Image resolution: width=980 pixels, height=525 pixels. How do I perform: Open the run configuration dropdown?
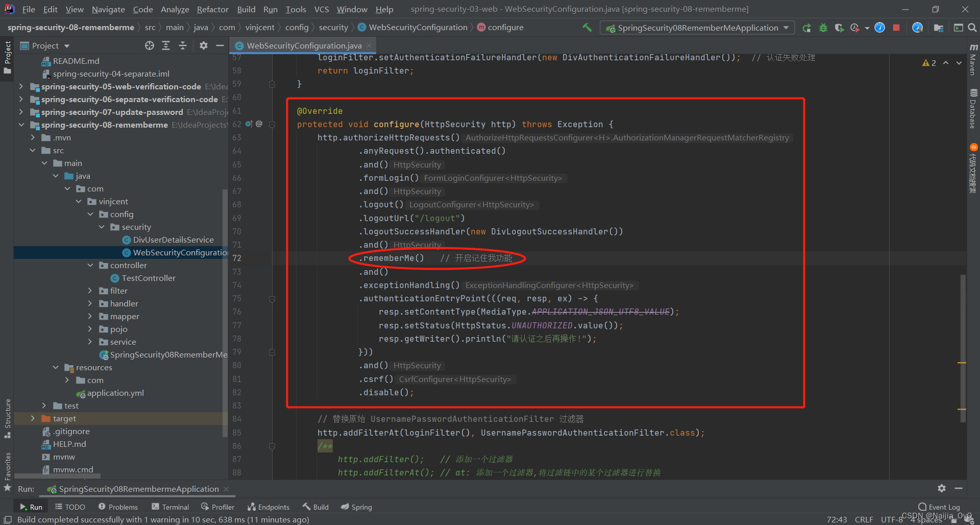(697, 28)
